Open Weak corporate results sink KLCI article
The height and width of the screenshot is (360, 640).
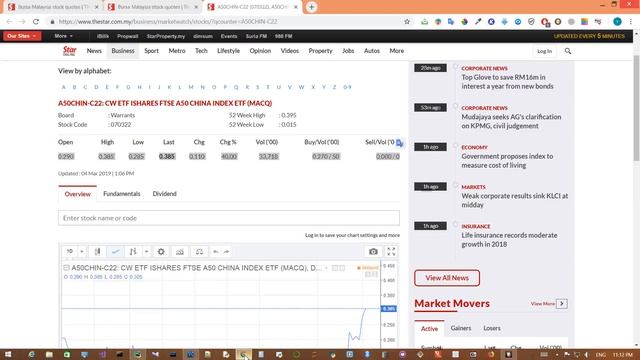click(x=514, y=200)
